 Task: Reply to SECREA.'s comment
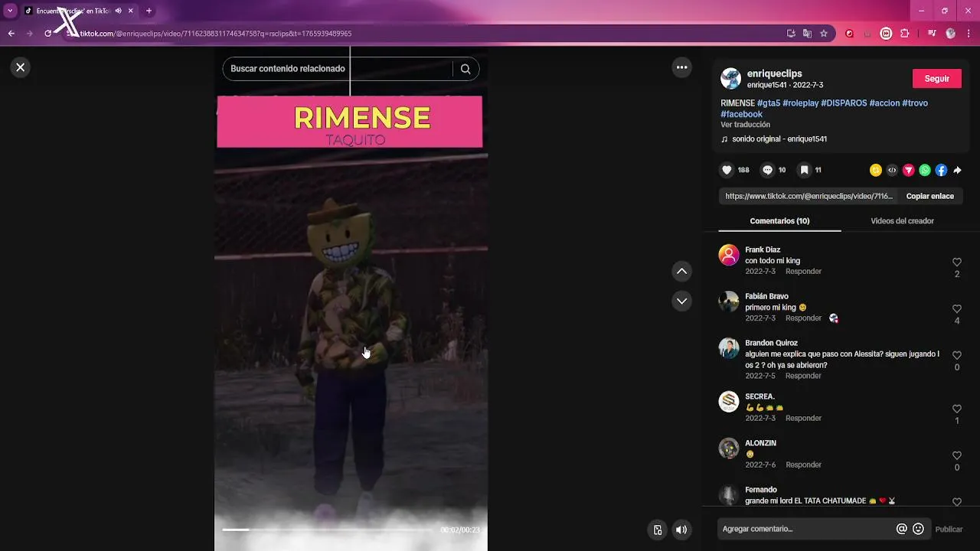coord(803,419)
